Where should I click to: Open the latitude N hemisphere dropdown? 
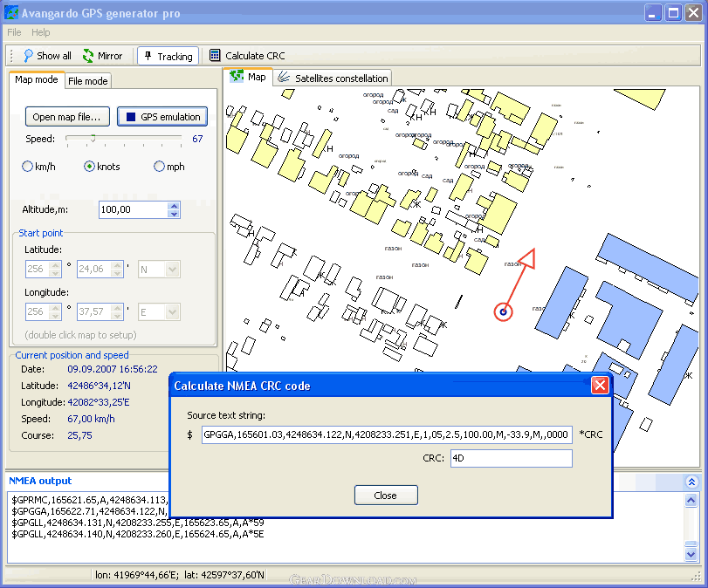(x=172, y=270)
